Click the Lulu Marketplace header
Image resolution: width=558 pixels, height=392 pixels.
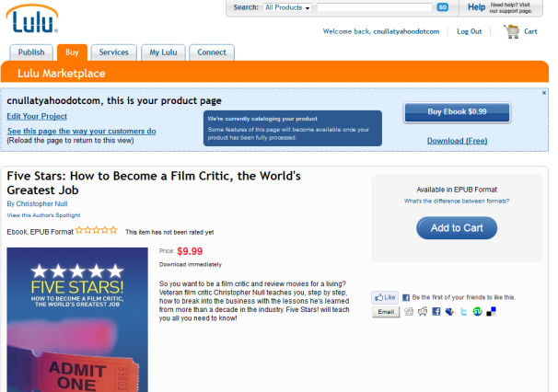pyautogui.click(x=62, y=74)
